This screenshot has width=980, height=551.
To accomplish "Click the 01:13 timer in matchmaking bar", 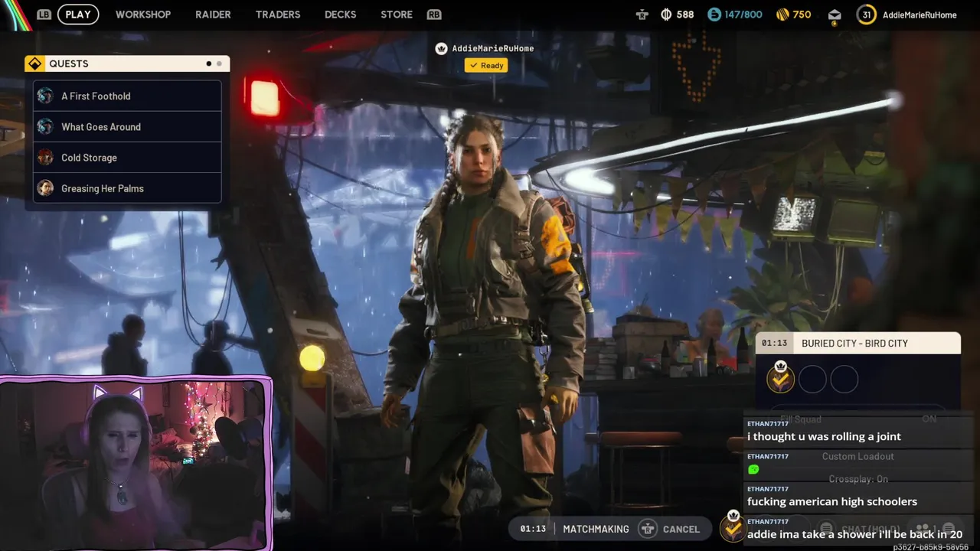I will click(x=533, y=529).
